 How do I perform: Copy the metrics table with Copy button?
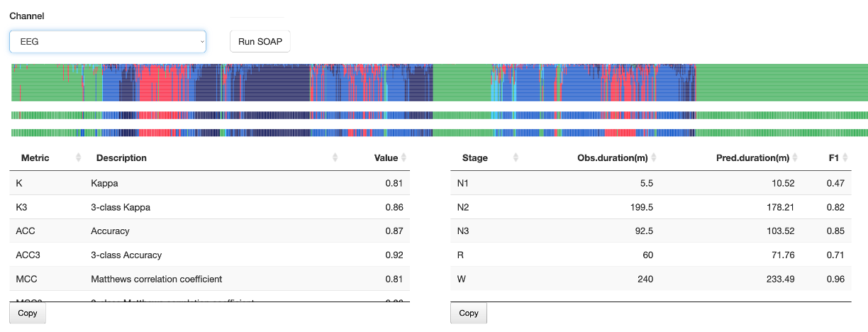click(28, 313)
